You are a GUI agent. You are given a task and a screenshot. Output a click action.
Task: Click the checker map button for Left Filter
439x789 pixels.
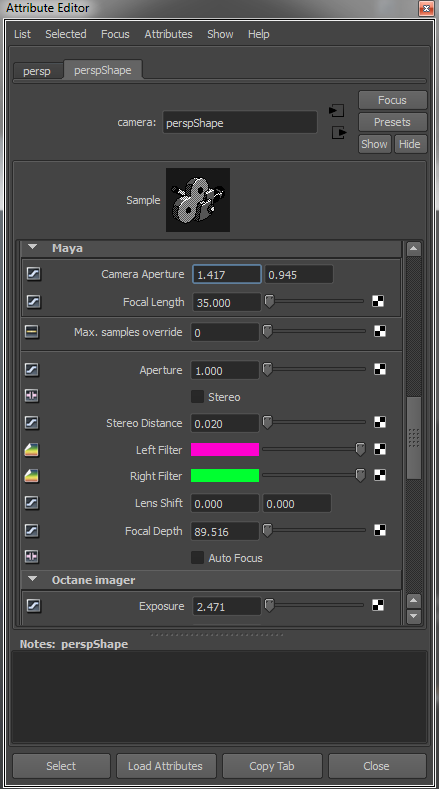coord(380,449)
